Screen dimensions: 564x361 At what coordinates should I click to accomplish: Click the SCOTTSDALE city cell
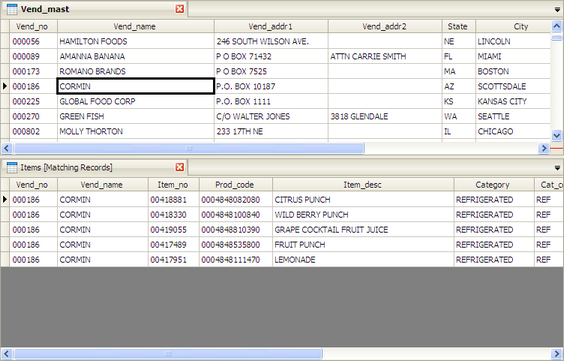(x=513, y=86)
